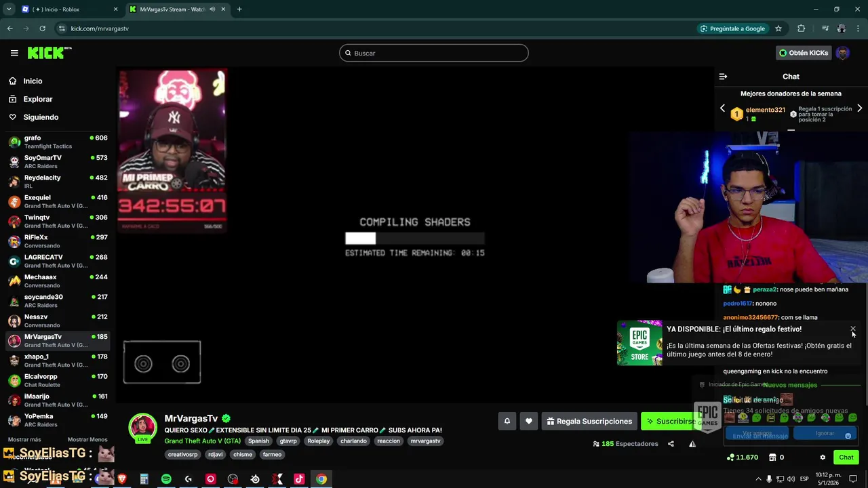Open SoyOmarTV channel in sidebar
Screen dimensions: 868x488
[x=58, y=161]
